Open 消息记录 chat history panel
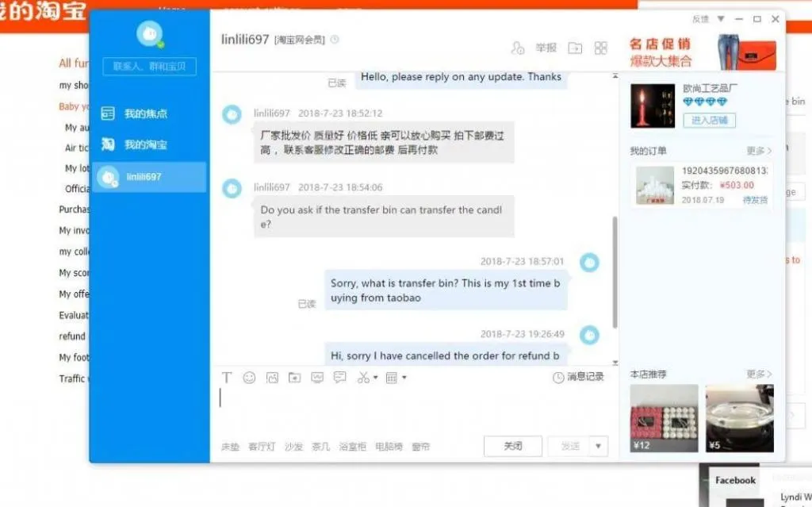This screenshot has height=507, width=812. coord(580,377)
